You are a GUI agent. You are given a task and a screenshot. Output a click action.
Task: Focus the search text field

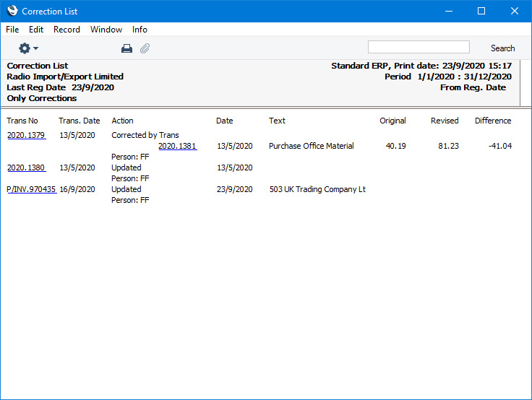pos(419,48)
